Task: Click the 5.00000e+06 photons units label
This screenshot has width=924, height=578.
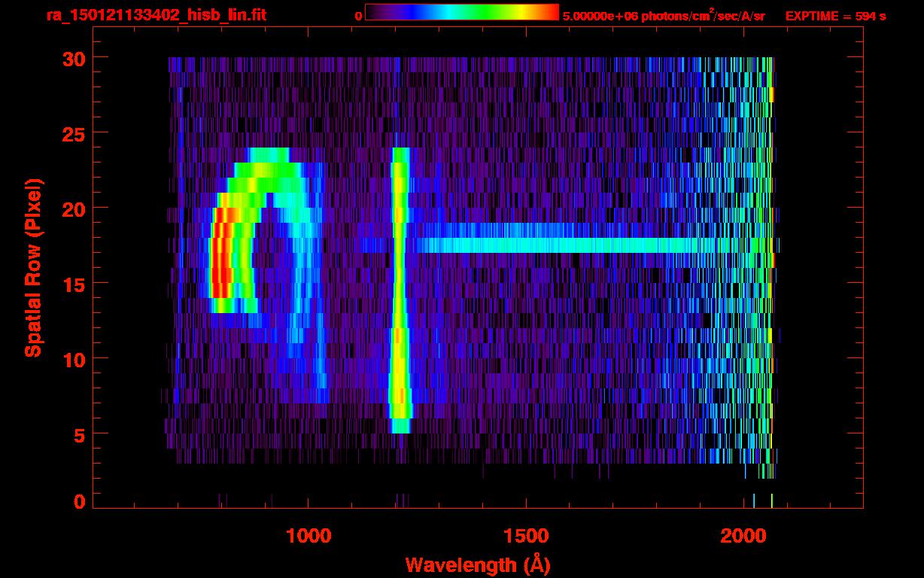Action: pos(664,16)
